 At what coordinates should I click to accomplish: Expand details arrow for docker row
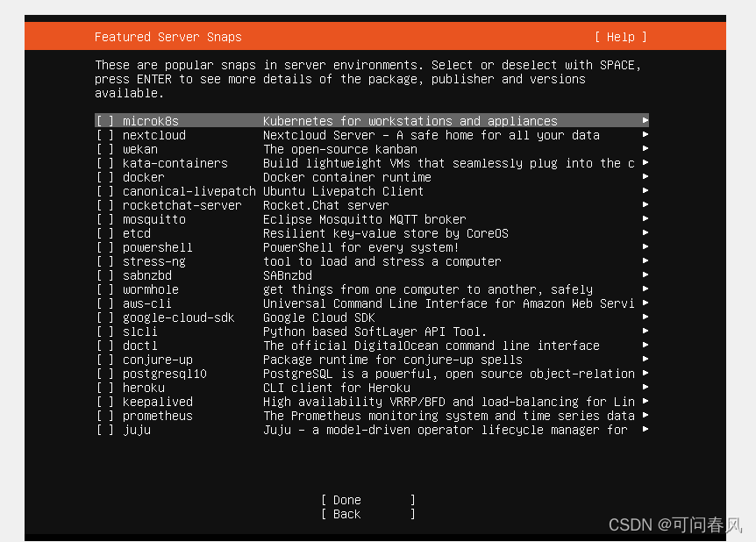click(645, 176)
